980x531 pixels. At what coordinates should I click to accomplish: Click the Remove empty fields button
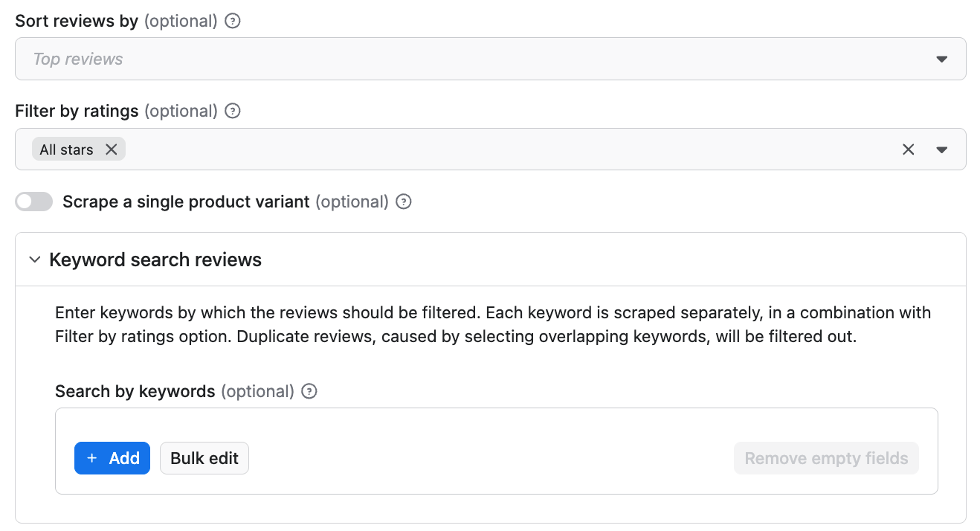[x=826, y=458]
